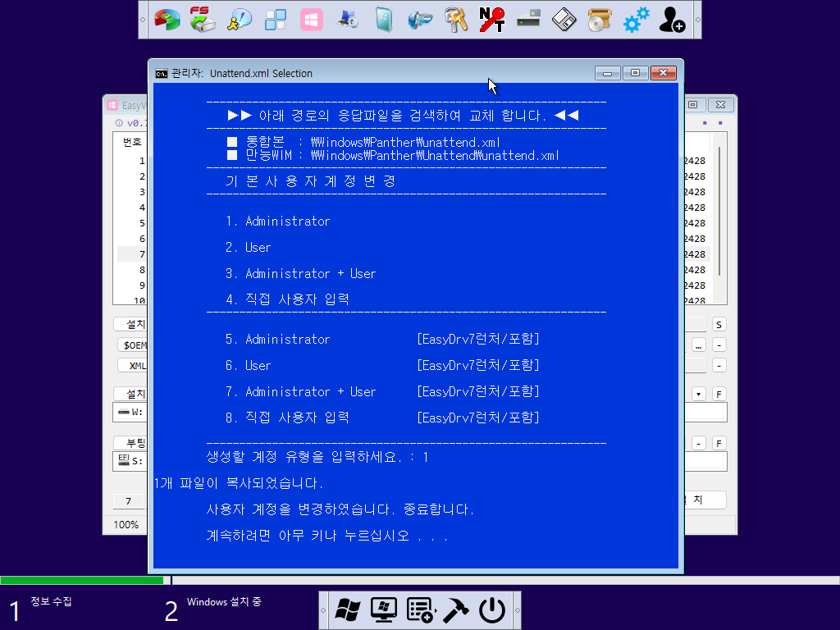Click the minus button beside the ellipsis button

[x=719, y=345]
